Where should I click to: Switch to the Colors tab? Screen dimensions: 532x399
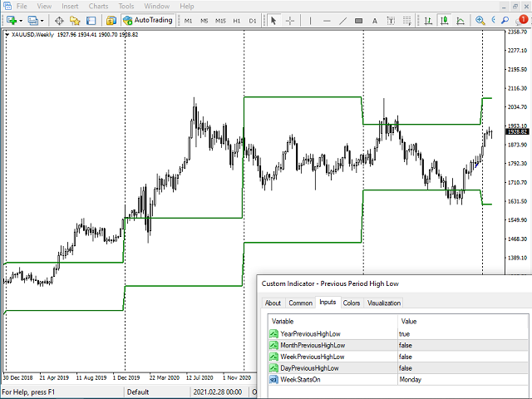pos(352,303)
